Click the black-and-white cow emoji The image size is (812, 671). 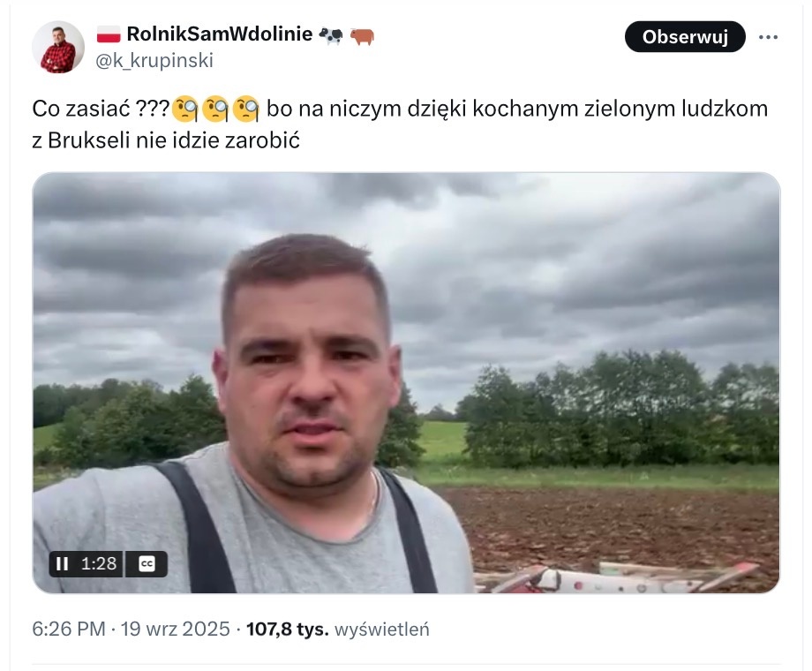pyautogui.click(x=330, y=35)
